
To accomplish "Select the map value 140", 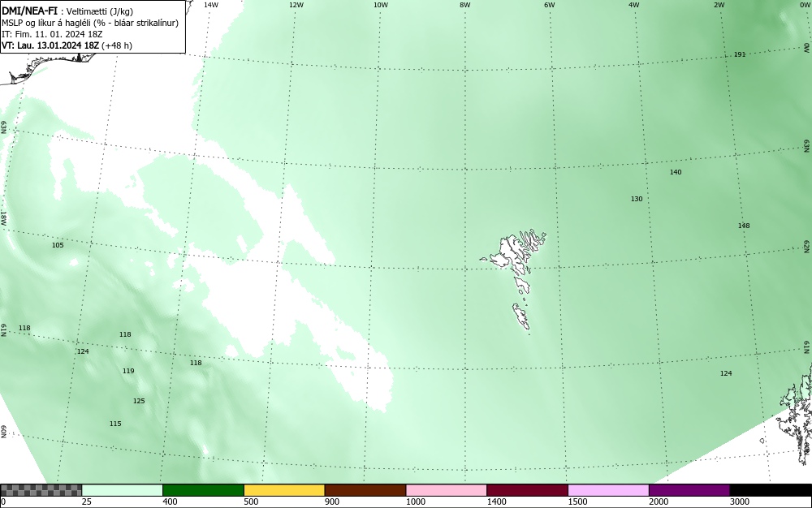I will pos(676,172).
